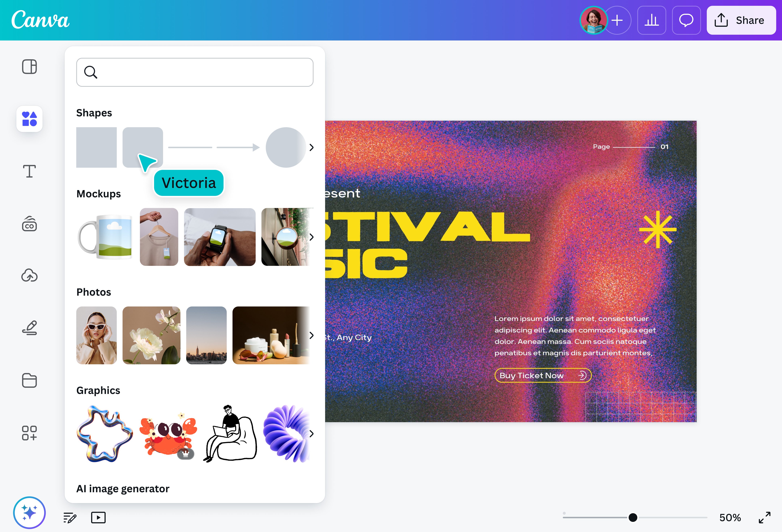Open Projects via the folder icon

click(x=30, y=380)
